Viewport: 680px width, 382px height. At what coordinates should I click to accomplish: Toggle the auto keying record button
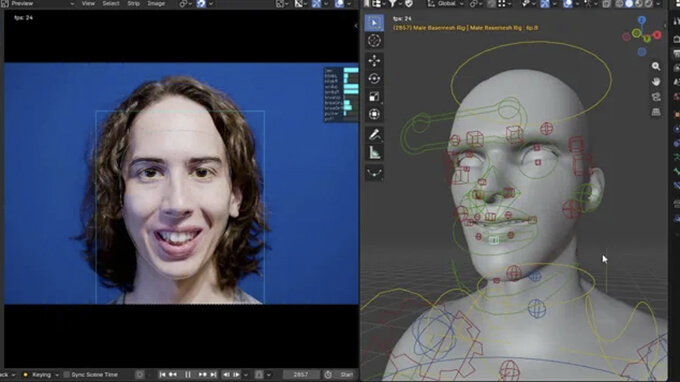tap(140, 375)
